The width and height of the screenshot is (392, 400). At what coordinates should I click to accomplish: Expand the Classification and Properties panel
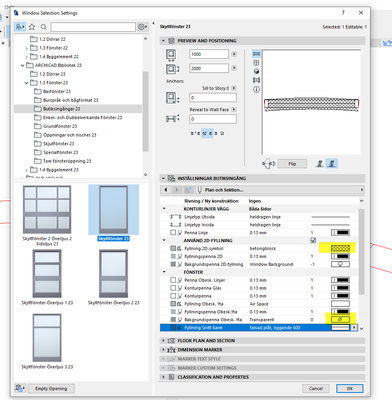click(x=163, y=377)
